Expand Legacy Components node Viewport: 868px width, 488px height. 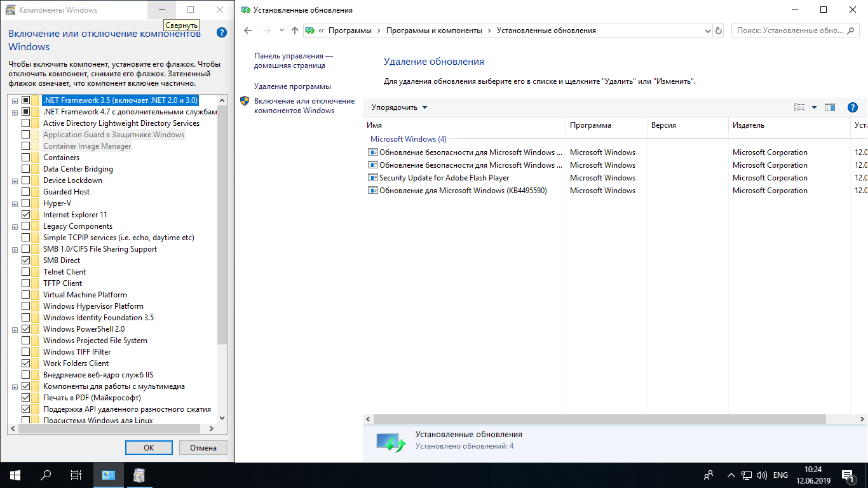point(15,226)
